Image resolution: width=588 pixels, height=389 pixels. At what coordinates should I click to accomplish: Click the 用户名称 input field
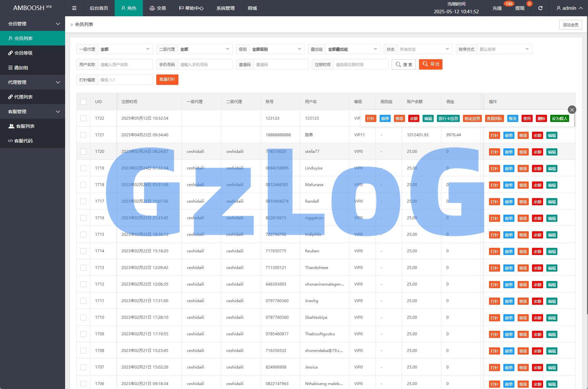click(125, 64)
